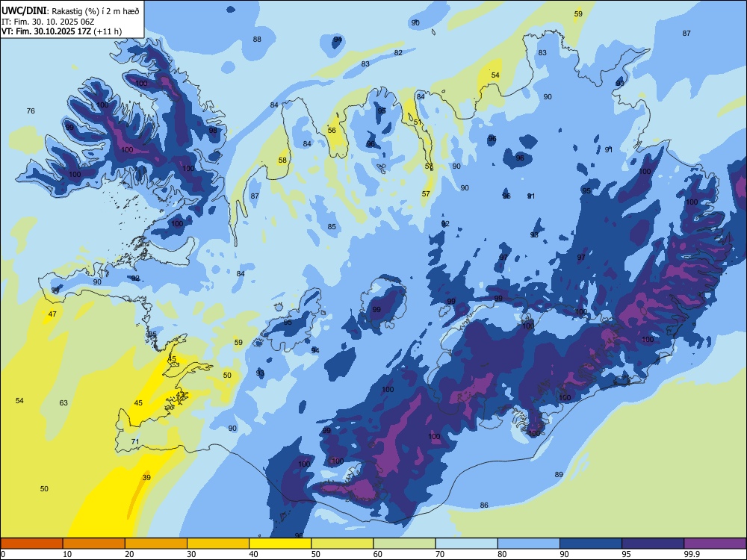747x560 pixels.
Task: Click the map value '88' near the top
Action: click(257, 40)
